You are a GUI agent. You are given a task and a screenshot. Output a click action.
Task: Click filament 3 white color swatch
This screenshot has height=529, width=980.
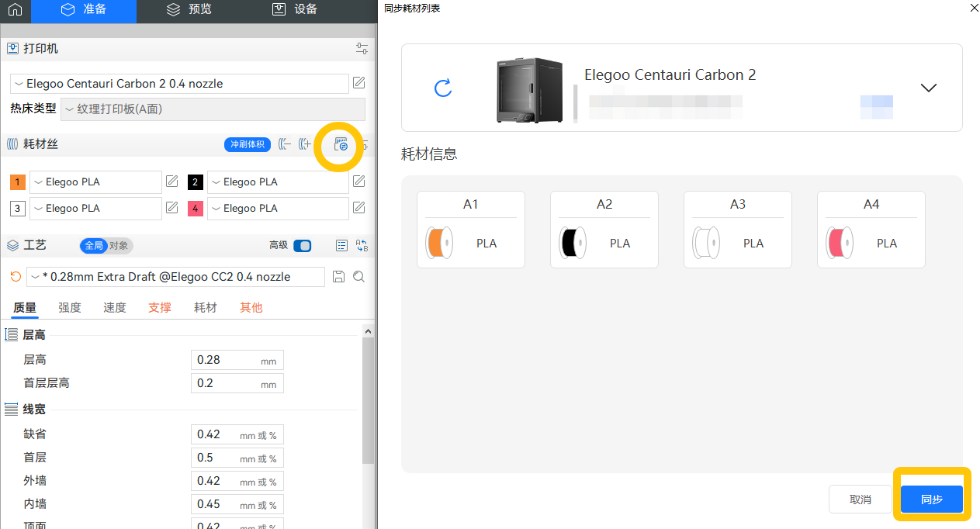(18, 209)
